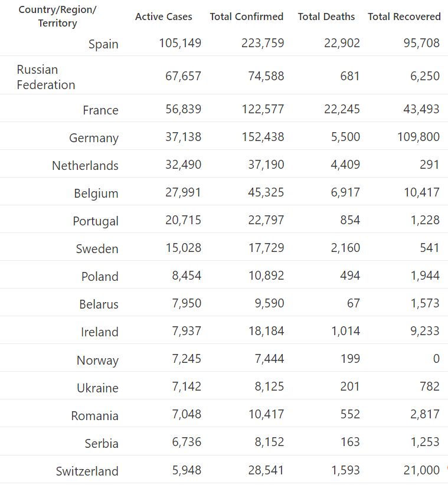The image size is (448, 485).
Task: Select Belarus total deaths value 67
Action: click(x=354, y=303)
